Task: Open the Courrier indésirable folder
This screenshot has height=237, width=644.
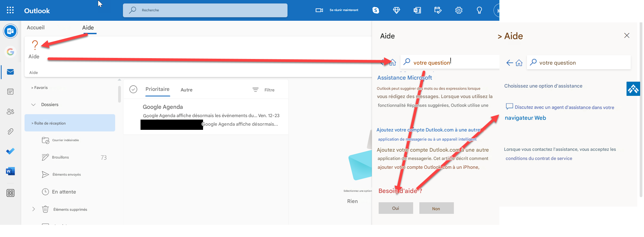Action: tap(66, 140)
